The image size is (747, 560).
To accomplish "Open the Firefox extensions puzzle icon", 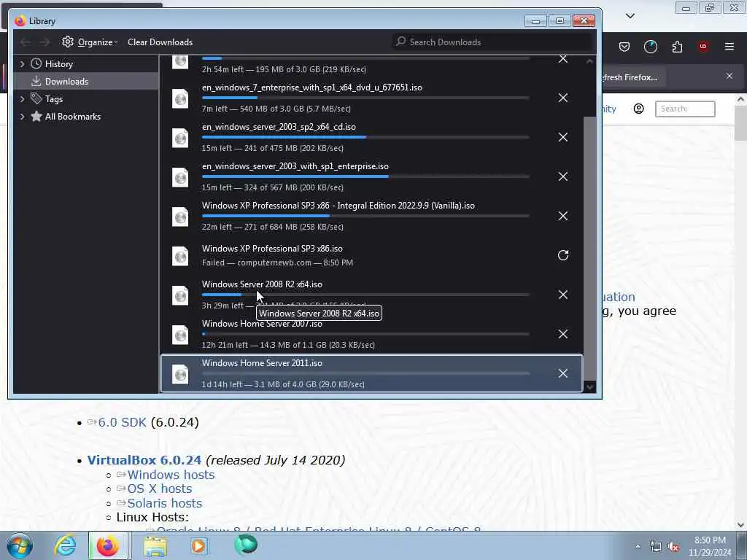I will pyautogui.click(x=677, y=47).
